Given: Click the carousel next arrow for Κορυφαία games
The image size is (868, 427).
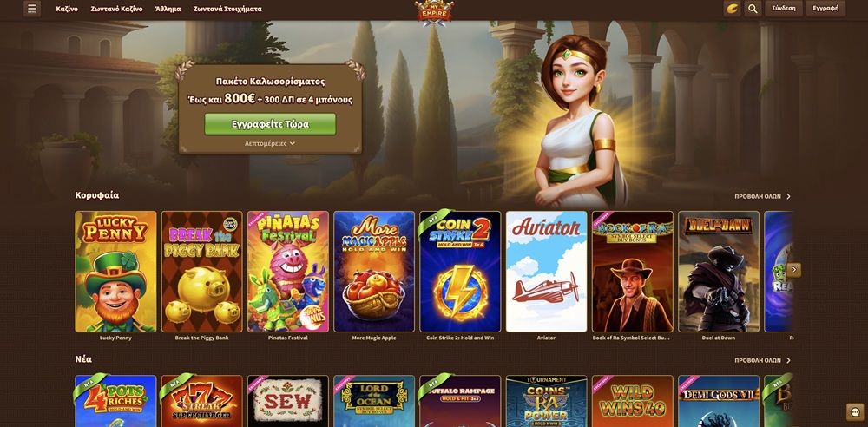Looking at the screenshot, I should point(794,270).
